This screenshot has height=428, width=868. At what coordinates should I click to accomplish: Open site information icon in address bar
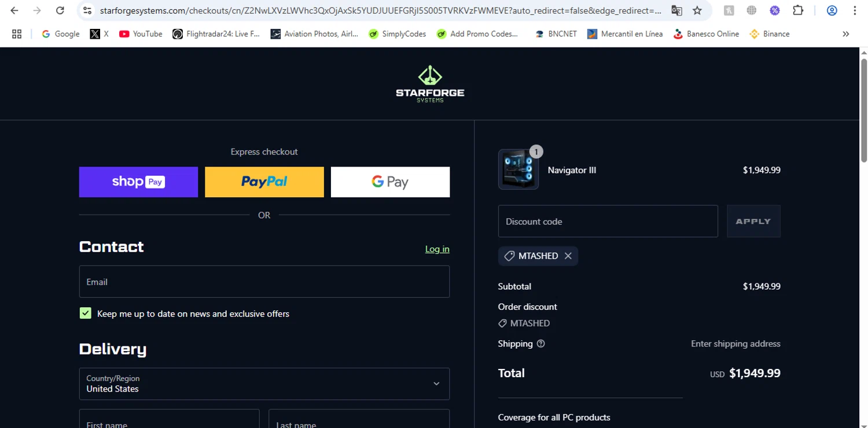point(87,10)
